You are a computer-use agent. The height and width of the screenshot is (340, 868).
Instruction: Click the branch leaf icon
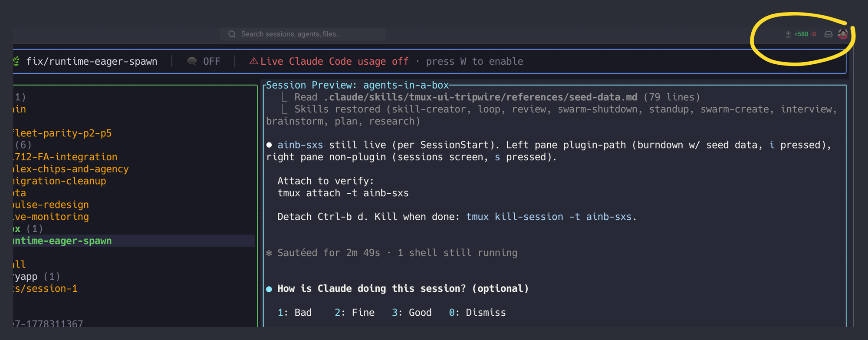pos(16,61)
